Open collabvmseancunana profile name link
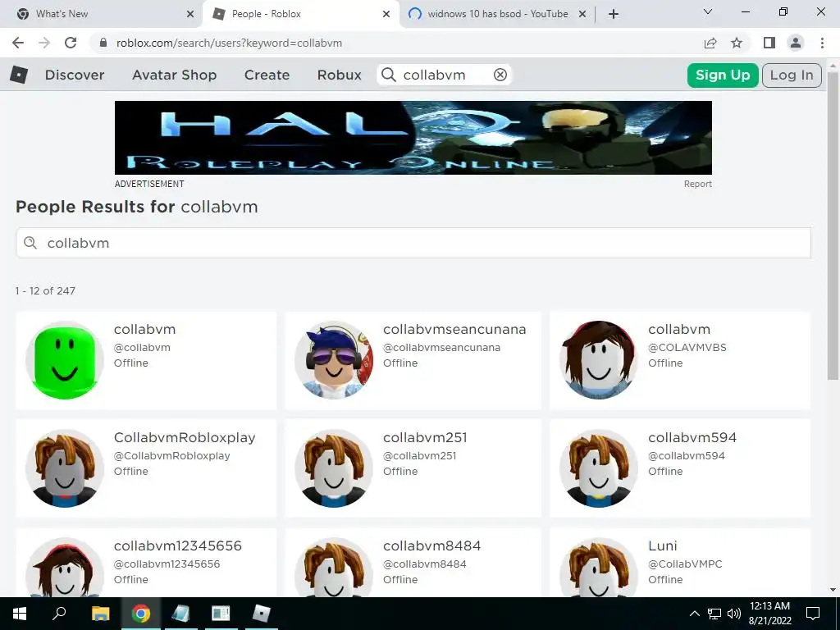Image resolution: width=840 pixels, height=630 pixels. point(454,329)
